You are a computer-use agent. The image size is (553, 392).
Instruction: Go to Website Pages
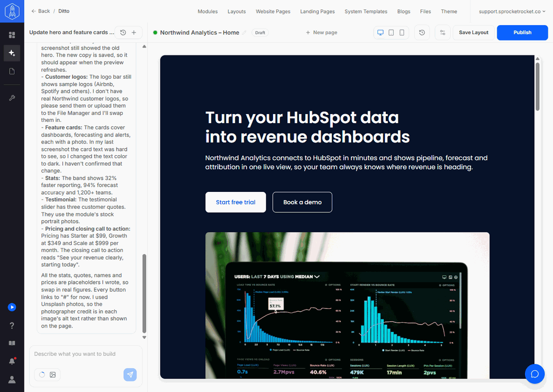point(273,11)
